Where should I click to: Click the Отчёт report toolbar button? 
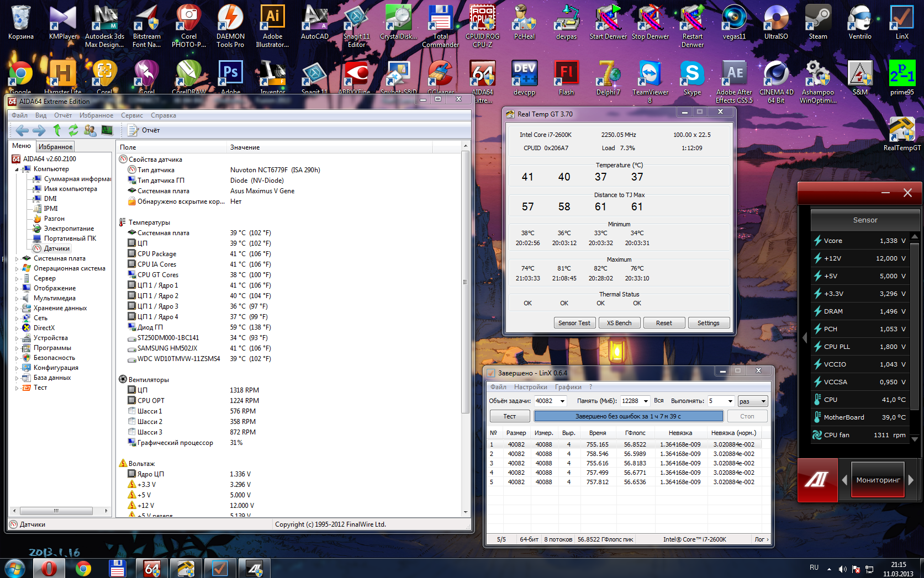point(144,130)
